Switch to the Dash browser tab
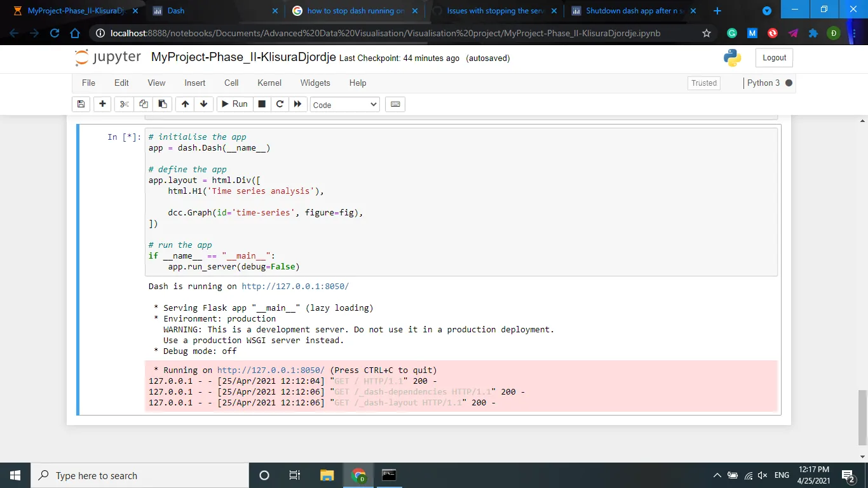The height and width of the screenshot is (488, 868). pyautogui.click(x=213, y=11)
